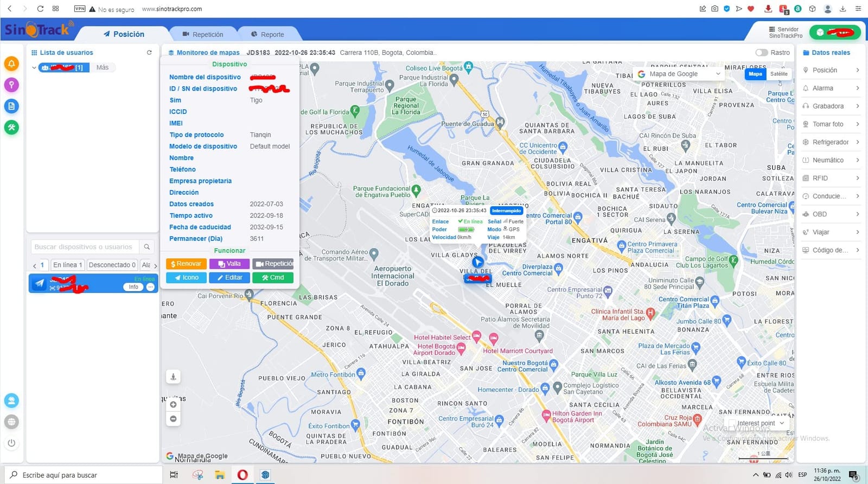Screen dimensions: 868x484
Task: Click the RFID icon in Datos reales
Action: click(806, 178)
